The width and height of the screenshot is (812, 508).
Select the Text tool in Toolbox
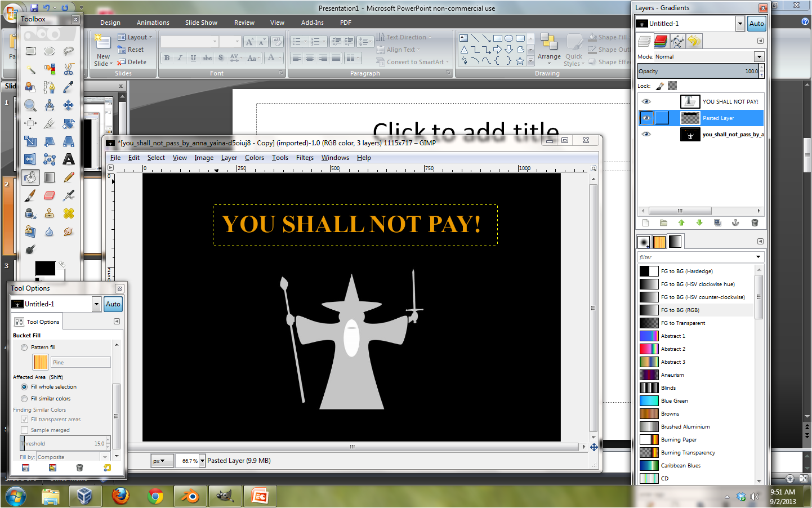coord(68,159)
